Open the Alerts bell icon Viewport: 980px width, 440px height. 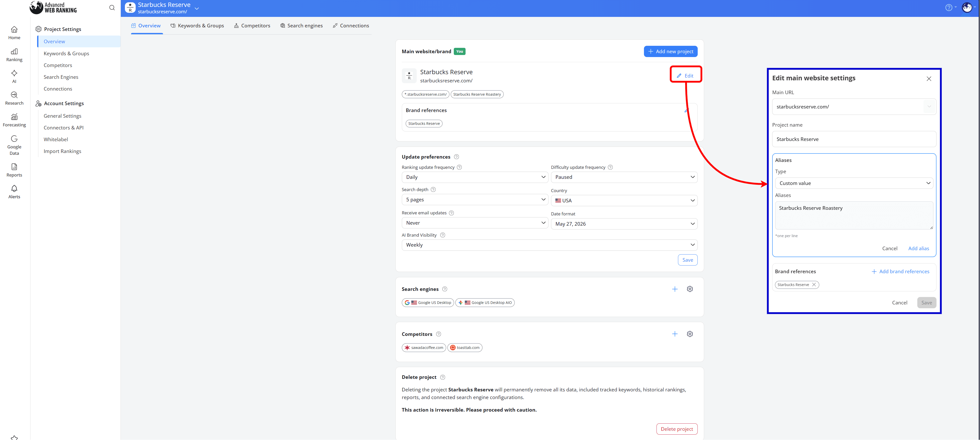coord(14,188)
